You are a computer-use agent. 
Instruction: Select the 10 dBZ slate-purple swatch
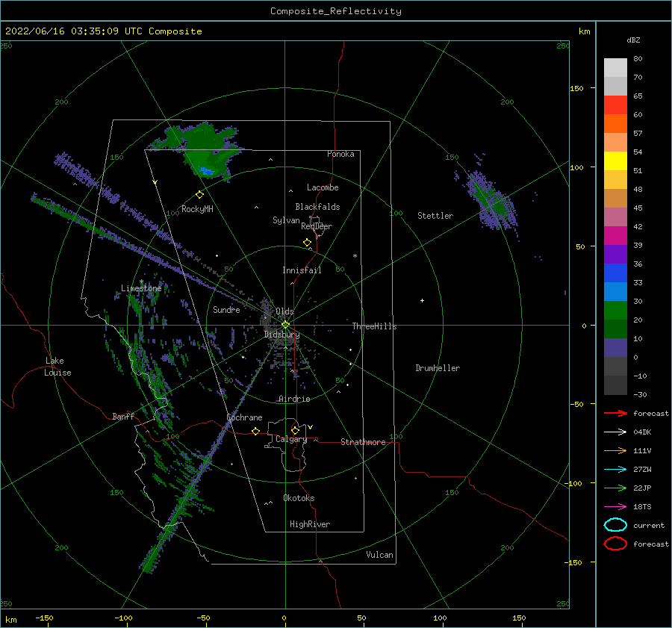point(615,348)
